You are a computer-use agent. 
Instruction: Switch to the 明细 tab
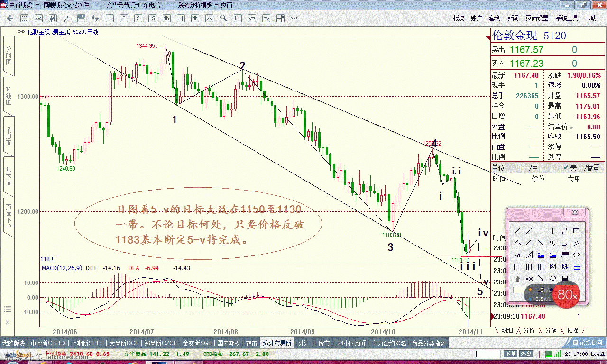tap(507, 330)
